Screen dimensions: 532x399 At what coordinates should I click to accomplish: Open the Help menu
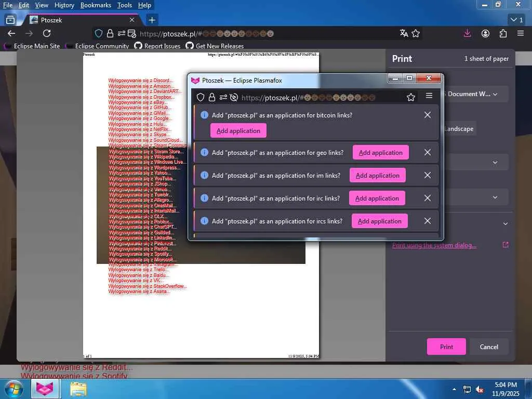click(144, 5)
